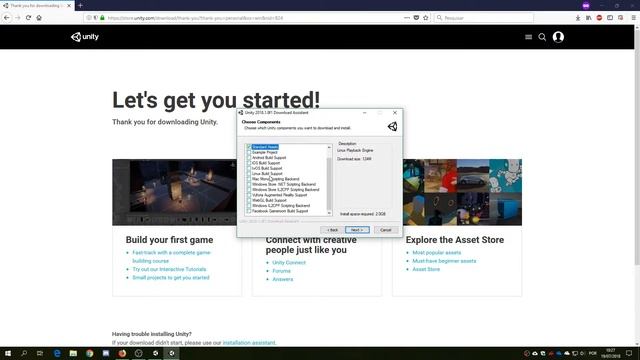Open the Asset Store link
The height and width of the screenshot is (360, 640).
tap(426, 269)
